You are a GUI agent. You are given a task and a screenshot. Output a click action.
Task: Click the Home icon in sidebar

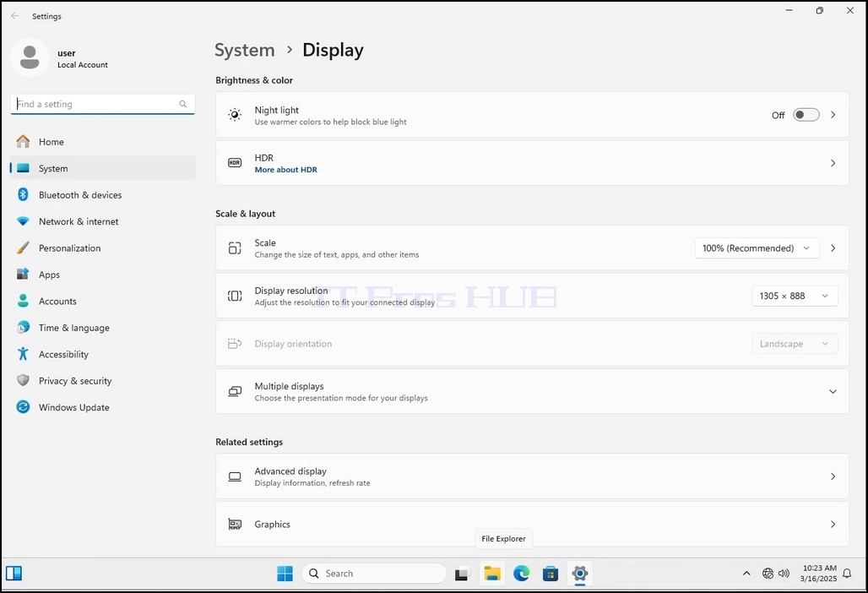pos(23,142)
